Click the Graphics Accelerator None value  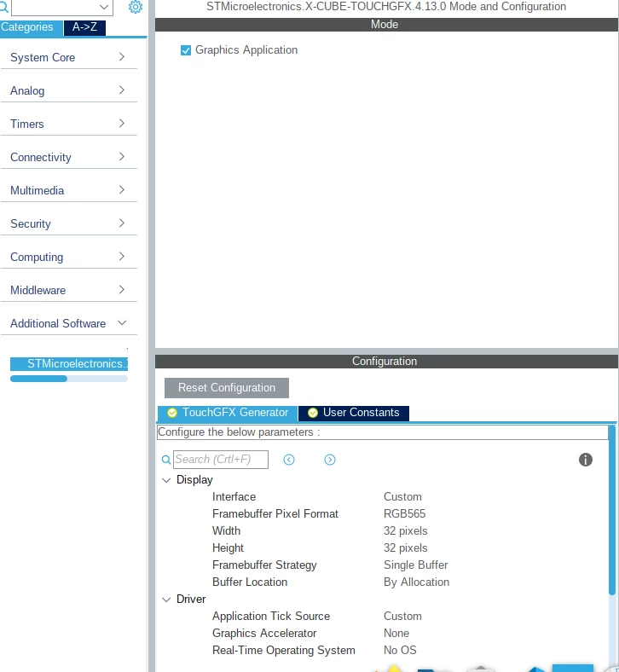[396, 634]
